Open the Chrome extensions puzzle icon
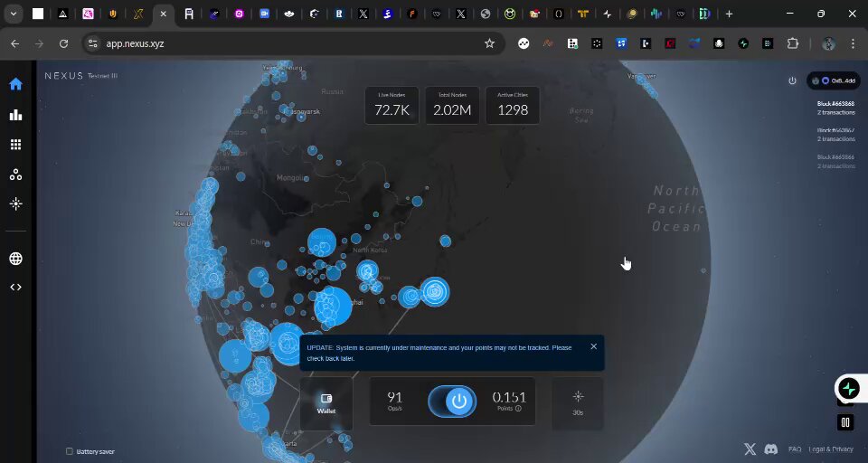Screen dimensions: 868x463 click(793, 43)
